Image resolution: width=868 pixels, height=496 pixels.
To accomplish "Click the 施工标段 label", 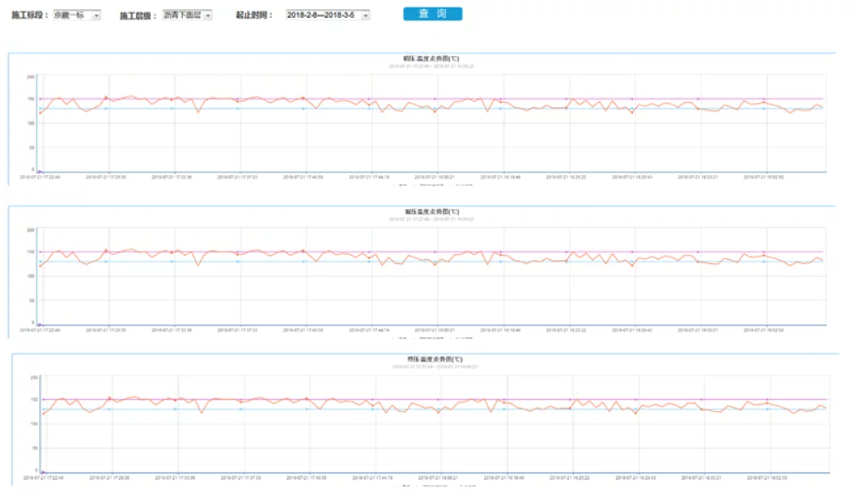I will 30,15.
